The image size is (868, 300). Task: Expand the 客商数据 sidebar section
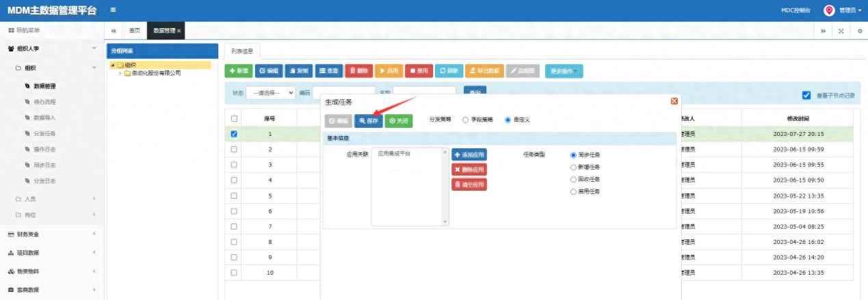(52, 290)
